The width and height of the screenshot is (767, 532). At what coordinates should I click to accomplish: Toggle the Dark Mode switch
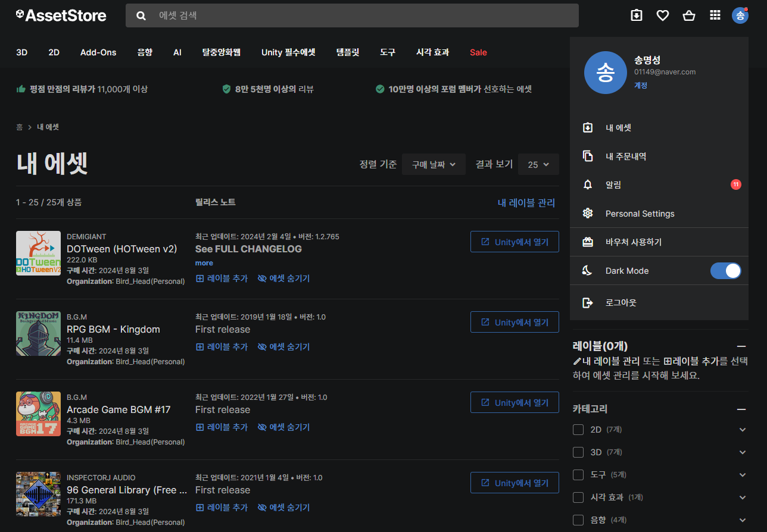pyautogui.click(x=726, y=271)
